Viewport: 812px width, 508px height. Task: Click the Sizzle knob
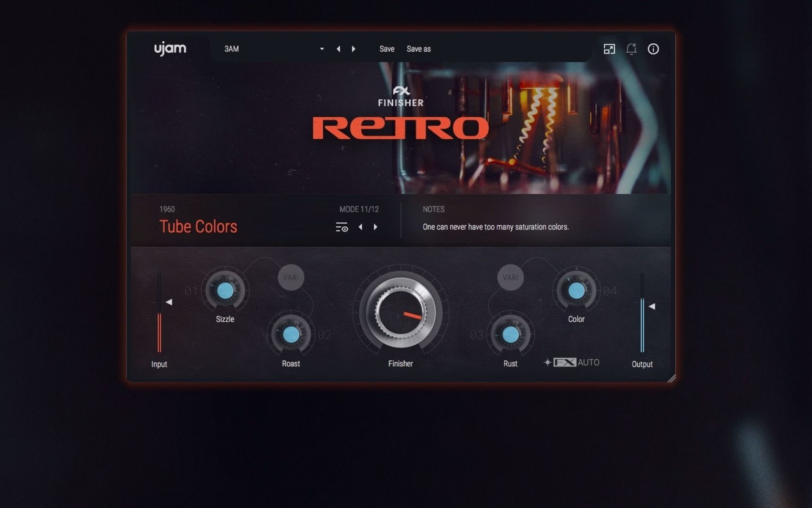[225, 291]
